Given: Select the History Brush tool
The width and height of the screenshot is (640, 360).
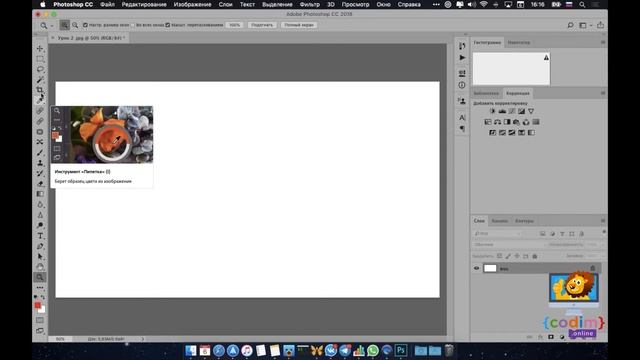Looking at the screenshot, I should click(40, 173).
